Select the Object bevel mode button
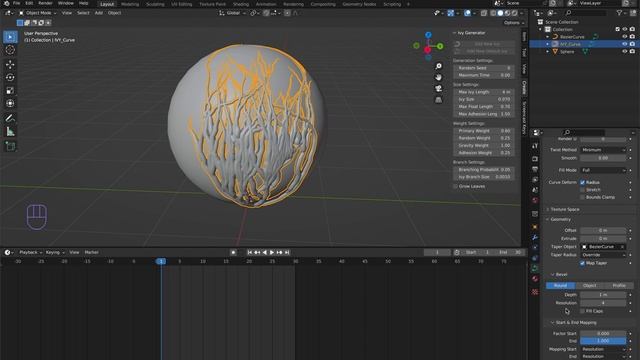 (x=590, y=286)
